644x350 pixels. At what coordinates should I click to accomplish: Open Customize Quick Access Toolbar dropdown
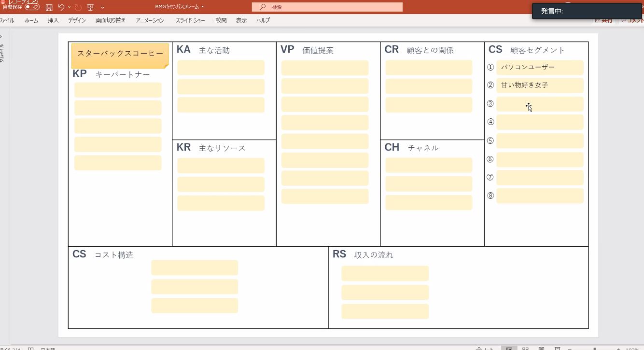[102, 7]
